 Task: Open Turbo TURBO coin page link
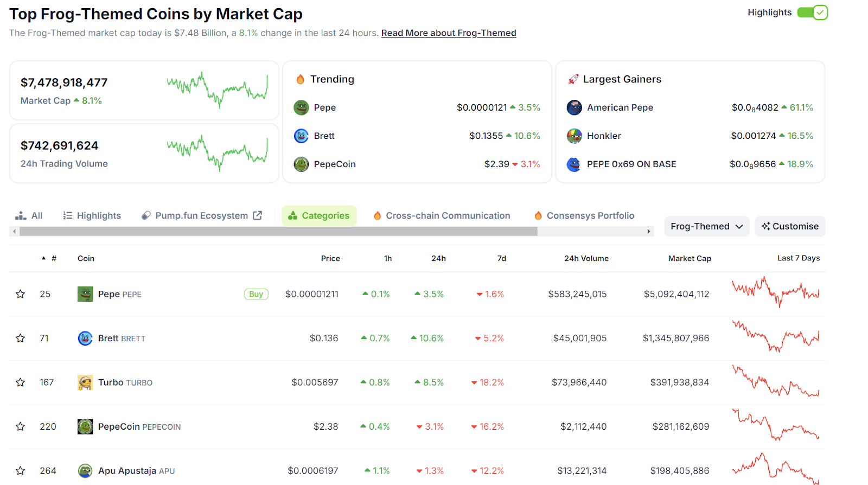pos(125,382)
